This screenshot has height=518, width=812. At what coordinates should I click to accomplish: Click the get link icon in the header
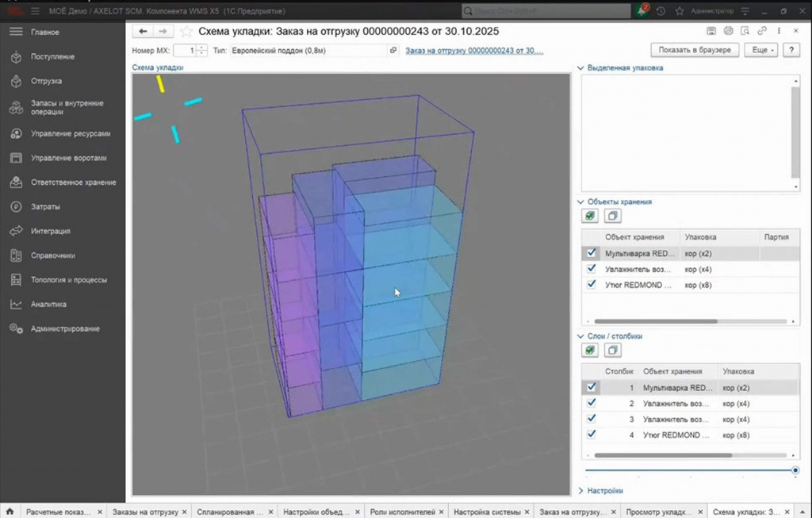point(762,31)
